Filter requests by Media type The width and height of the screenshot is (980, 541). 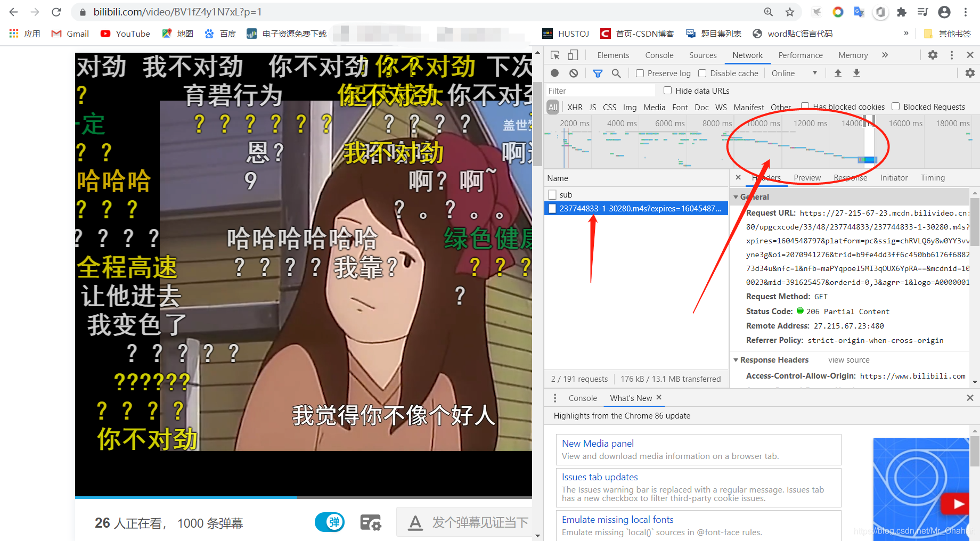[x=654, y=107]
